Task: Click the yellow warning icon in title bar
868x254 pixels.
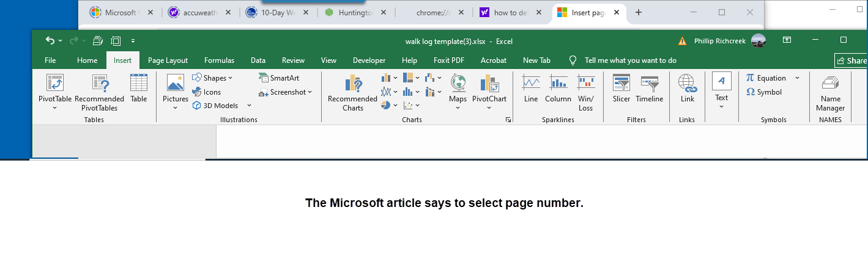Action: pos(682,42)
